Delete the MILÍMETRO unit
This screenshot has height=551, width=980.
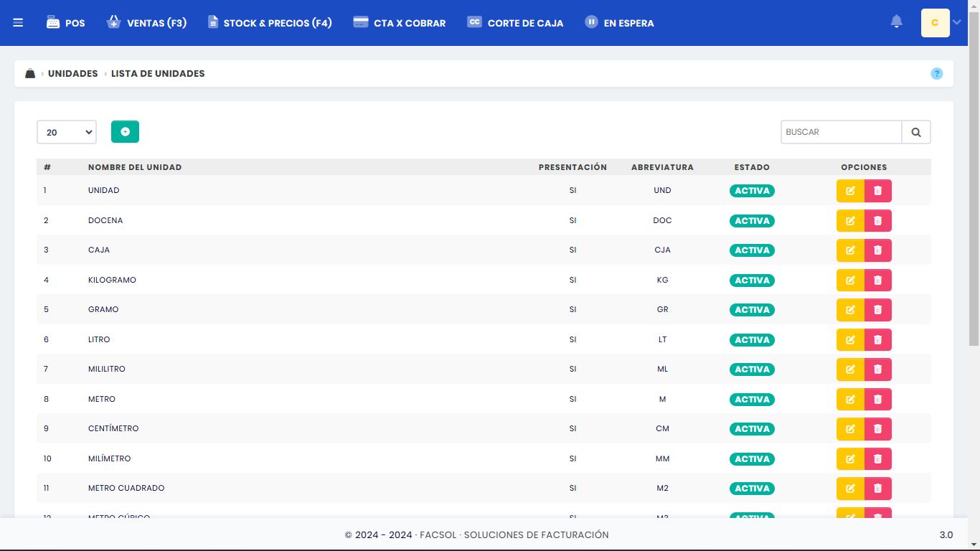point(878,459)
